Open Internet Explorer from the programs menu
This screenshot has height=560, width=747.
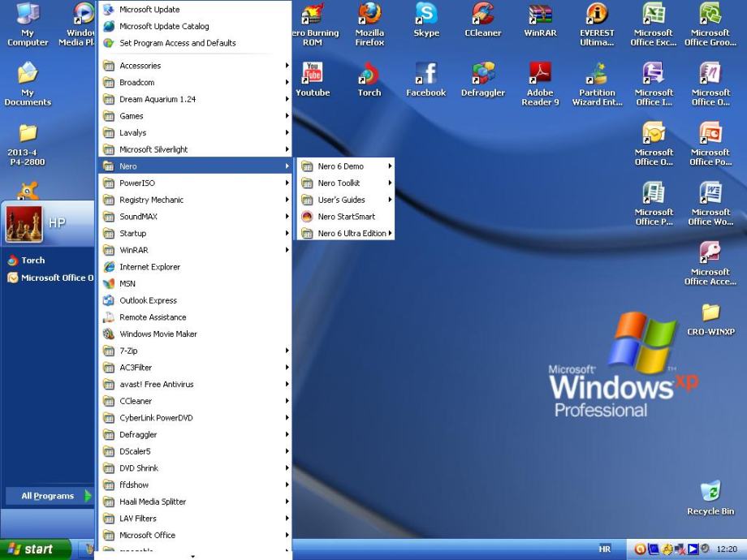(149, 267)
